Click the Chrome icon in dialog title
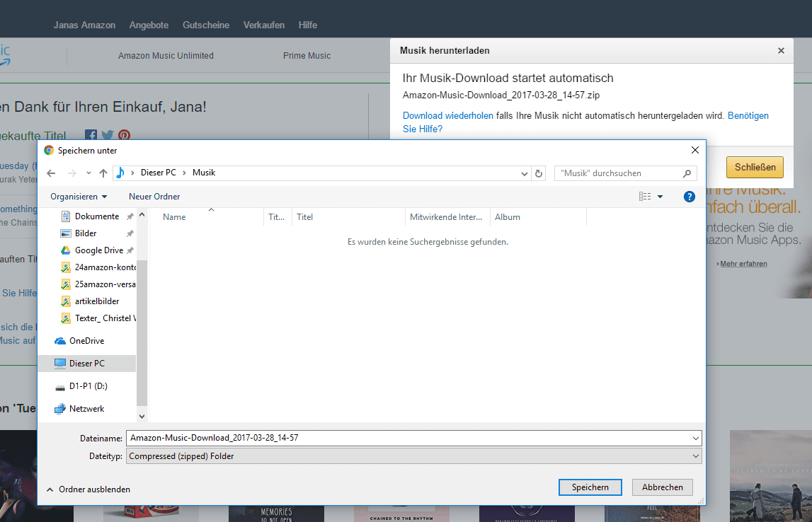 coord(49,151)
